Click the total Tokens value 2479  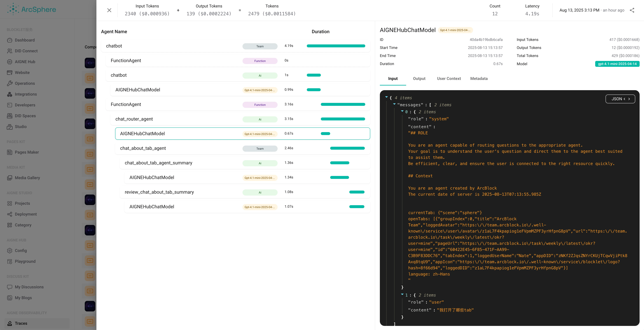click(272, 14)
